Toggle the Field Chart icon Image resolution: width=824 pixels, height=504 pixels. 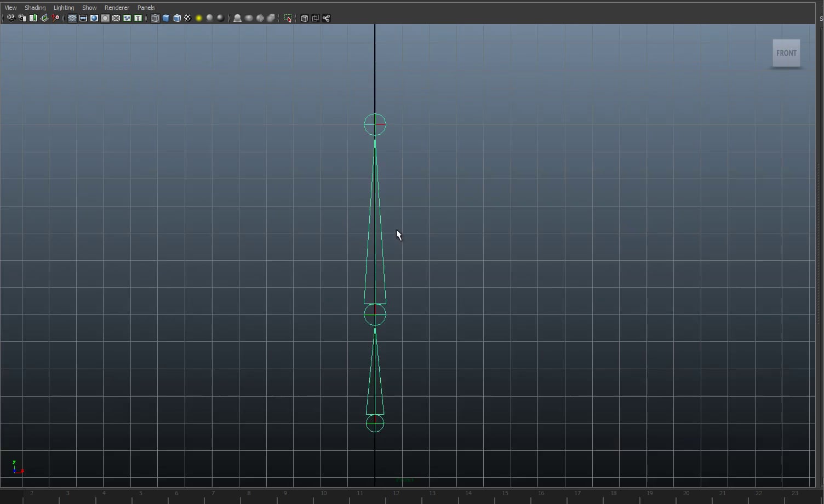(x=116, y=18)
